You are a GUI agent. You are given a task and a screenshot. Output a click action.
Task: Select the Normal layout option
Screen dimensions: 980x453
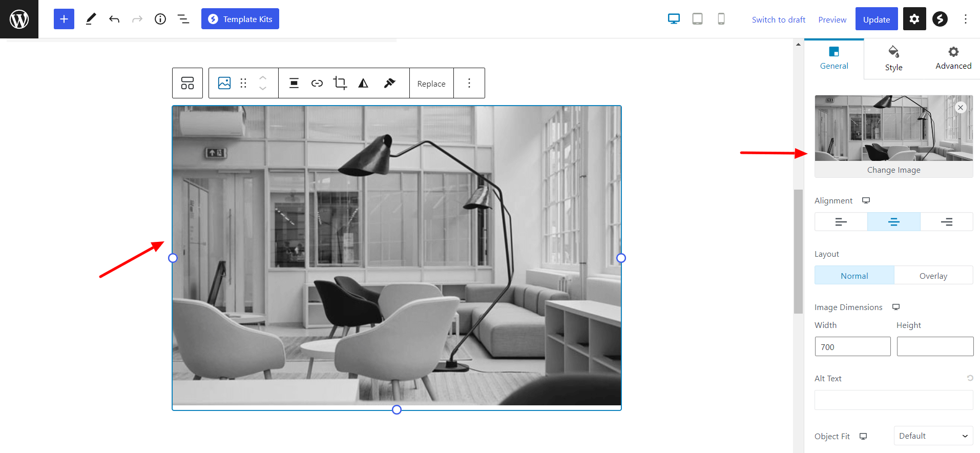854,275
